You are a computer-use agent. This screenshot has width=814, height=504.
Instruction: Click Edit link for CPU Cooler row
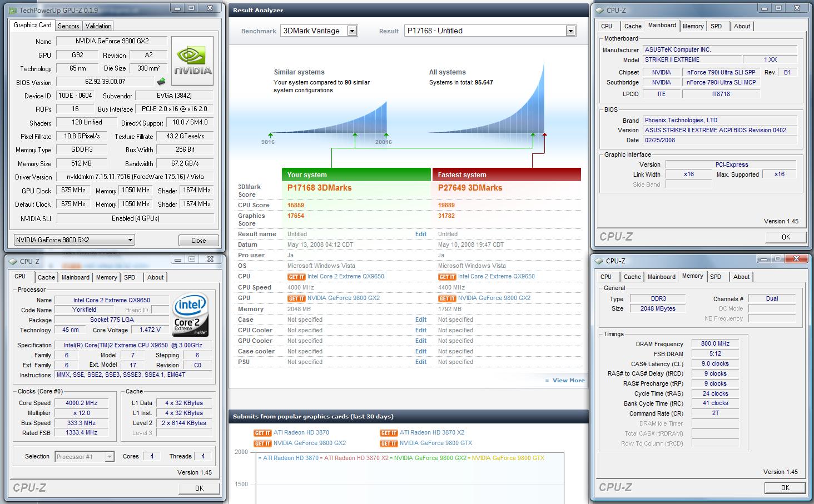tap(421, 331)
